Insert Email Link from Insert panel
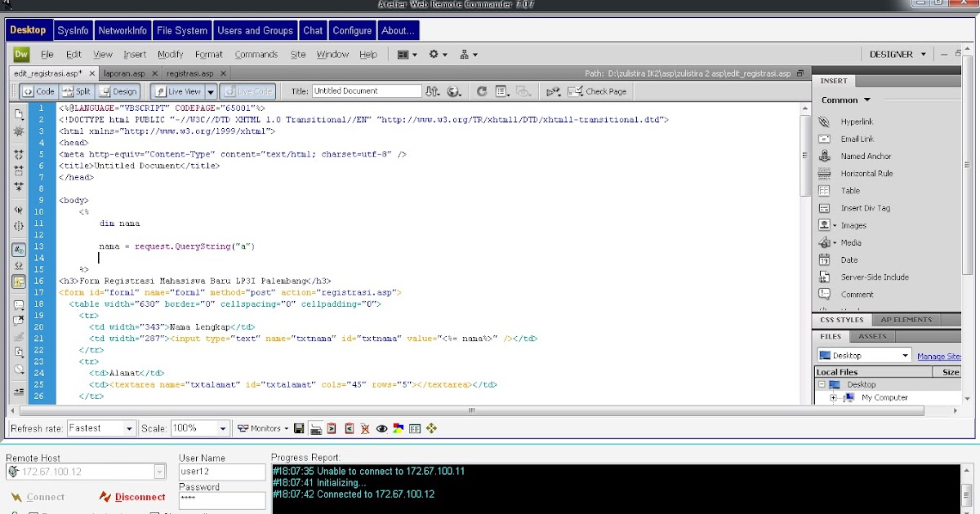The width and height of the screenshot is (980, 514). tap(857, 139)
